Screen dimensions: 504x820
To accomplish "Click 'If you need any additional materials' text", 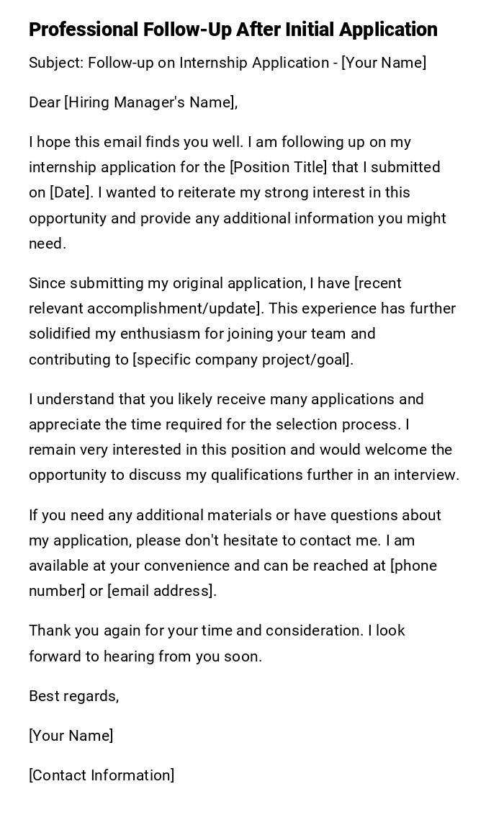I will click(144, 515).
